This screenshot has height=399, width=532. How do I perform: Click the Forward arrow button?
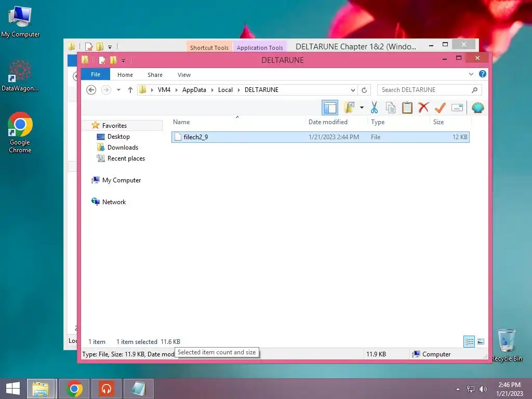(x=106, y=90)
